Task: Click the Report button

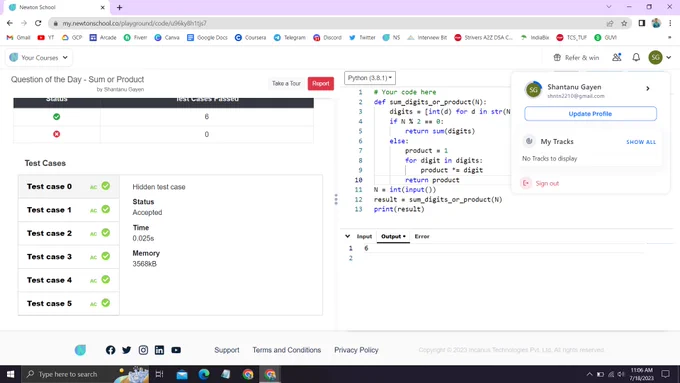Action: [x=320, y=83]
